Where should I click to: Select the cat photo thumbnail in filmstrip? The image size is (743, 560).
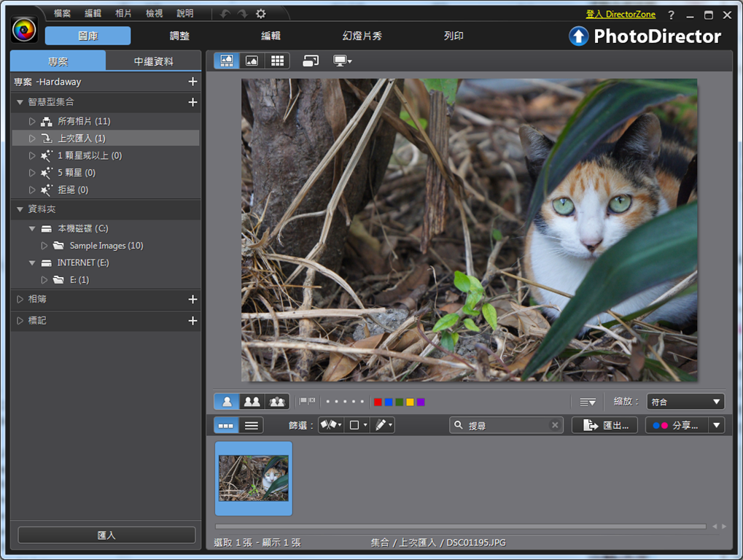[254, 478]
